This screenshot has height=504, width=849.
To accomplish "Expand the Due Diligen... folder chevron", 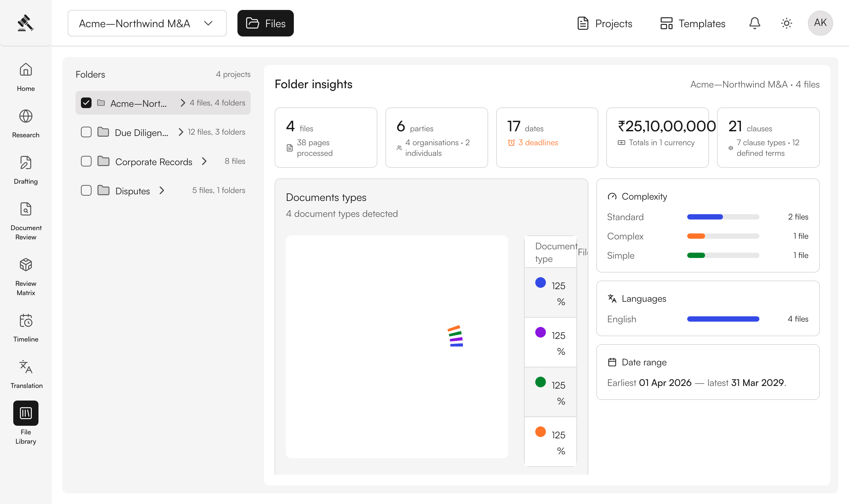I will pos(181,132).
